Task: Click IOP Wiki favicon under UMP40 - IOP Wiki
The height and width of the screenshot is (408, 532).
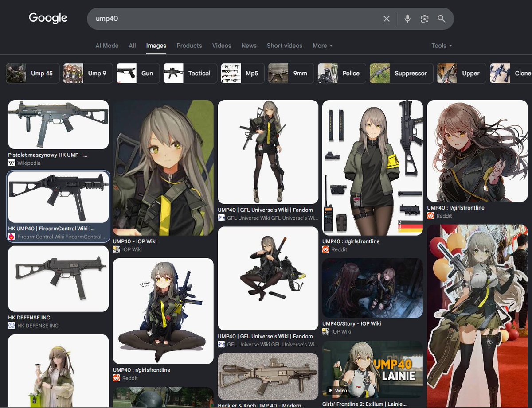Action: (117, 249)
